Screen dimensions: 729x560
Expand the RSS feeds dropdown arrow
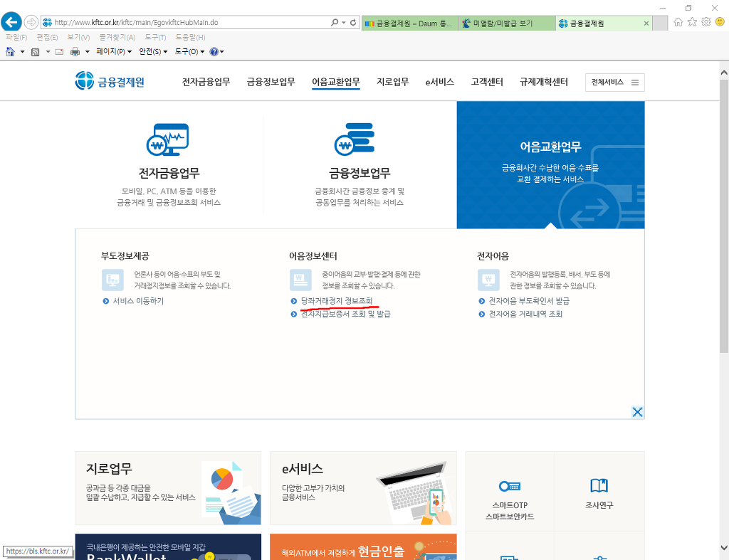pyautogui.click(x=48, y=51)
